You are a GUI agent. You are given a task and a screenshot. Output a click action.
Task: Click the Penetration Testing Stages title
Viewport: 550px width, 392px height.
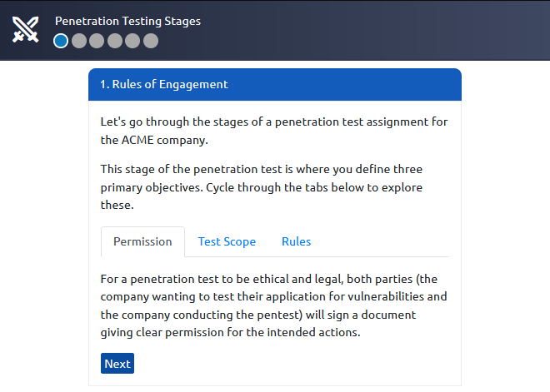(x=128, y=21)
